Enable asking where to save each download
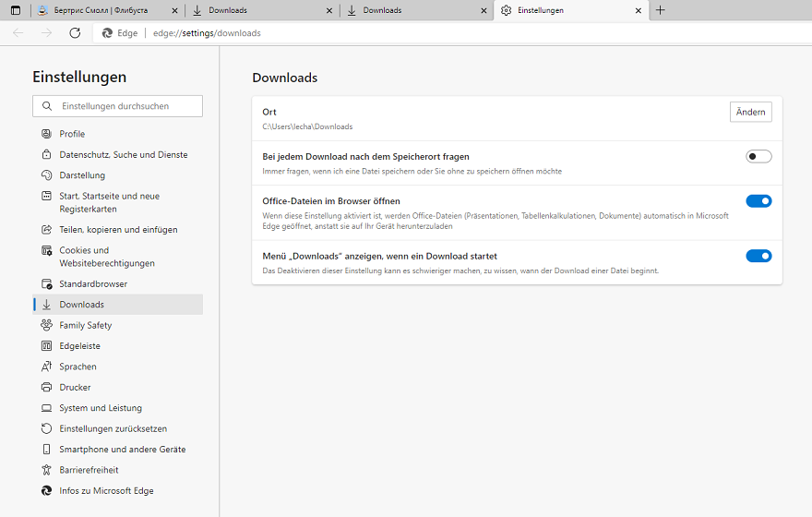The image size is (812, 517). click(x=758, y=156)
